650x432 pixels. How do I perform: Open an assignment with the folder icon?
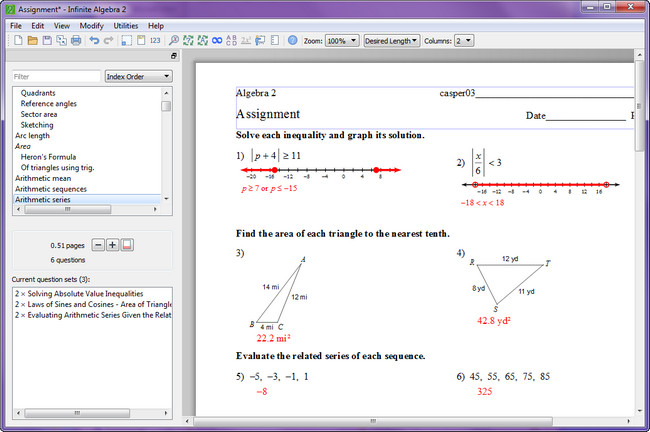pyautogui.click(x=32, y=40)
